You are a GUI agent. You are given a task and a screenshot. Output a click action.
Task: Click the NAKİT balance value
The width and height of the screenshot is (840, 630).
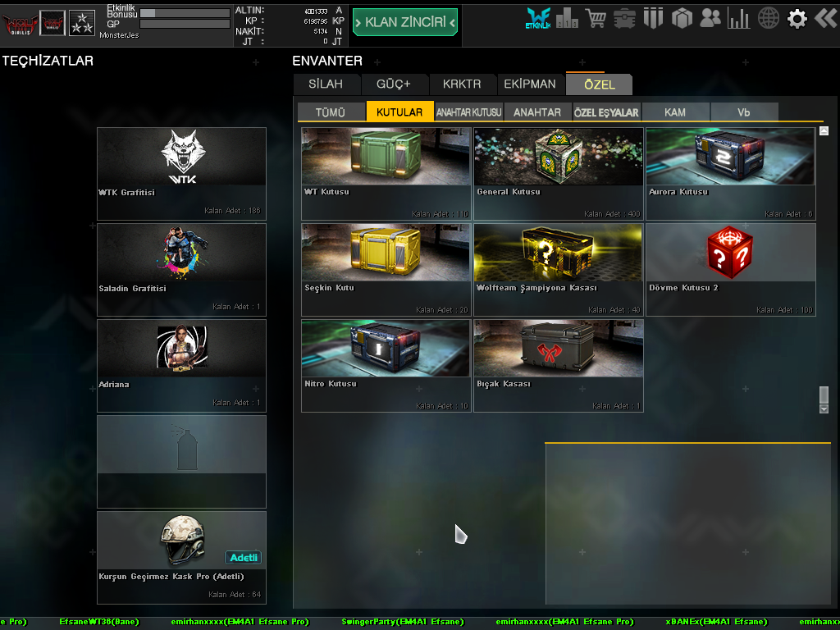[321, 31]
